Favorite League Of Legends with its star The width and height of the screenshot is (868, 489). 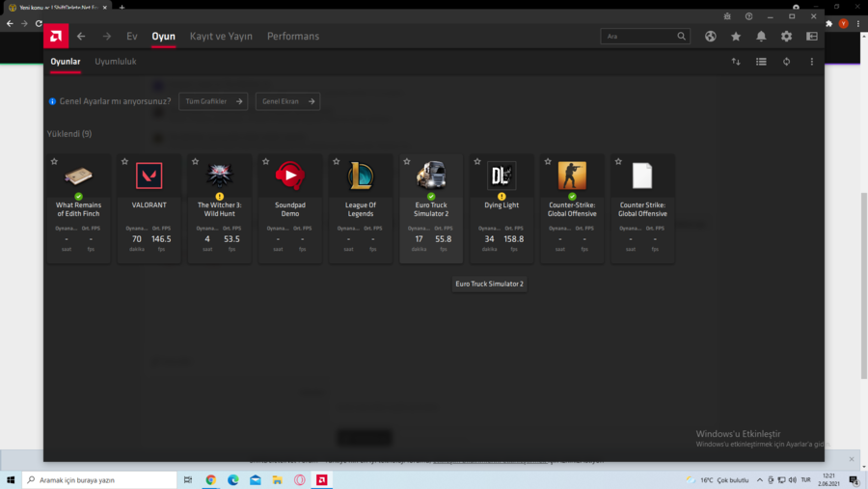click(336, 161)
